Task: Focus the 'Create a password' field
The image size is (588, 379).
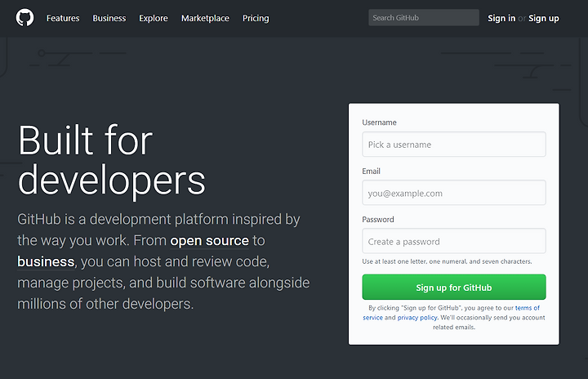Action: 454,241
